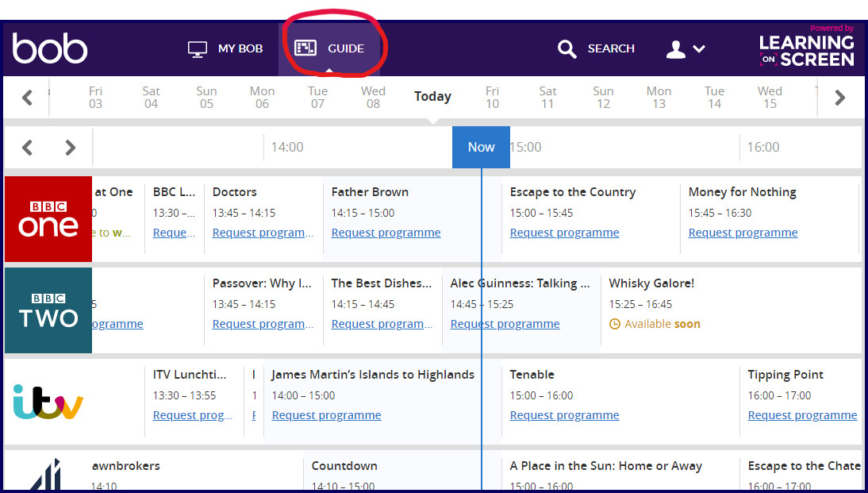Open the Whisky Galore! programme entry
The width and height of the screenshot is (868, 493).
(651, 283)
